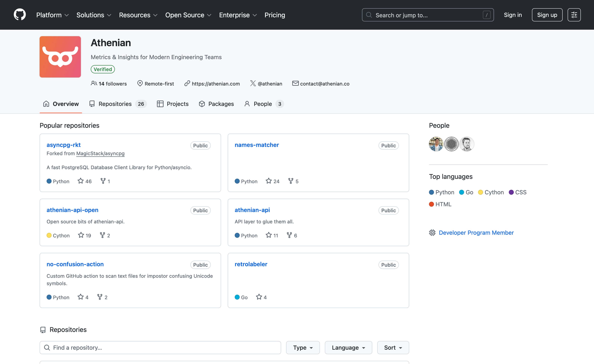The height and width of the screenshot is (364, 594).
Task: Select the Overview tab
Action: 61,104
